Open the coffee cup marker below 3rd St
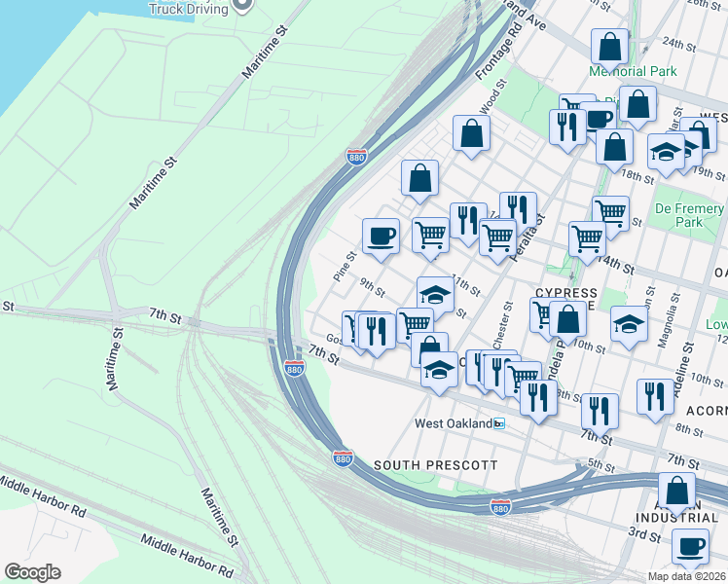 (x=690, y=548)
